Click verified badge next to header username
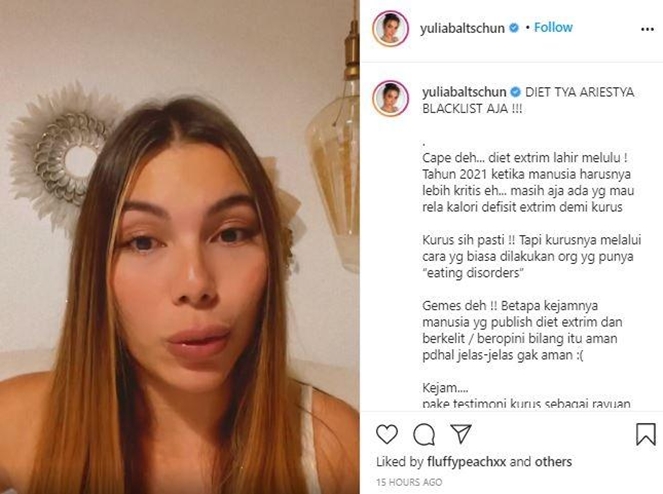This screenshot has width=663, height=494. pos(514,28)
